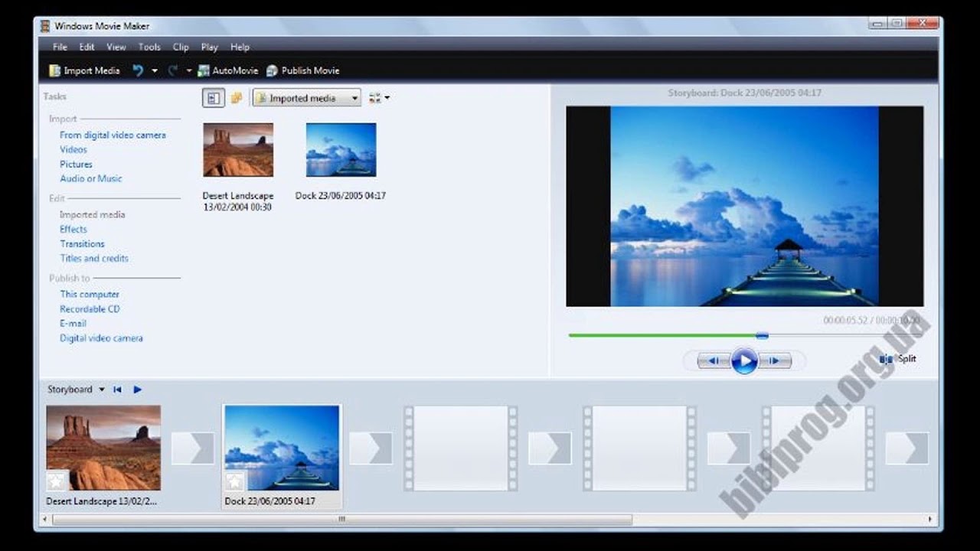Image resolution: width=980 pixels, height=551 pixels.
Task: Open the Tools menu
Action: pyautogui.click(x=149, y=47)
